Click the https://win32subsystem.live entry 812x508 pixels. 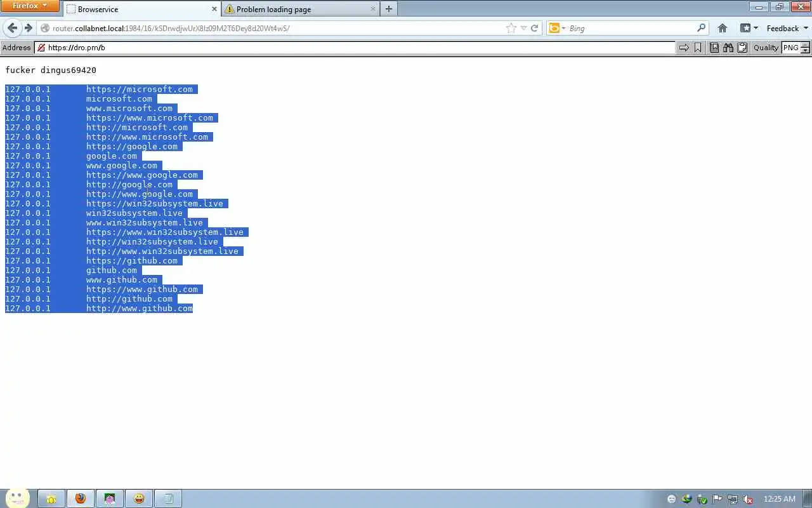point(155,204)
